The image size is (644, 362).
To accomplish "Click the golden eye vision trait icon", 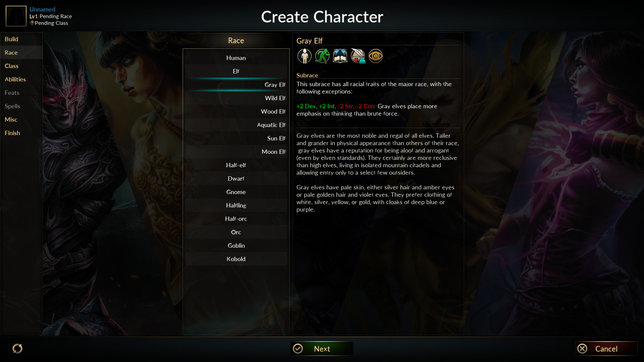I will pos(375,56).
